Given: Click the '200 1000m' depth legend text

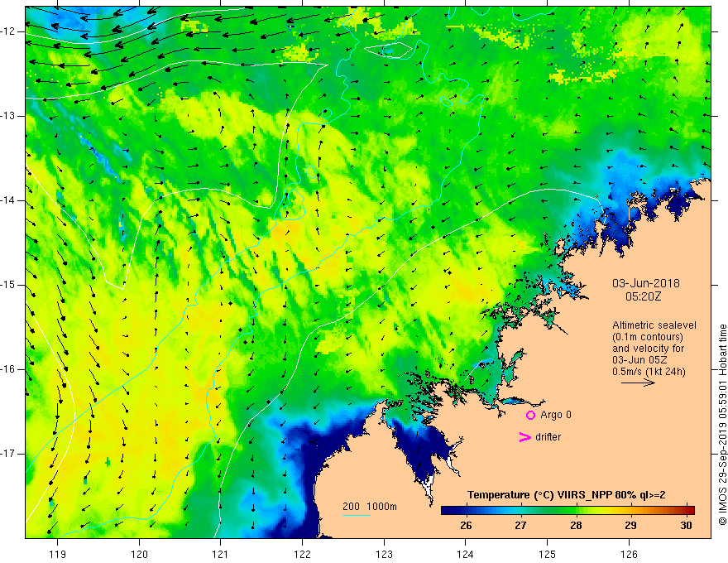Looking at the screenshot, I should [x=370, y=507].
